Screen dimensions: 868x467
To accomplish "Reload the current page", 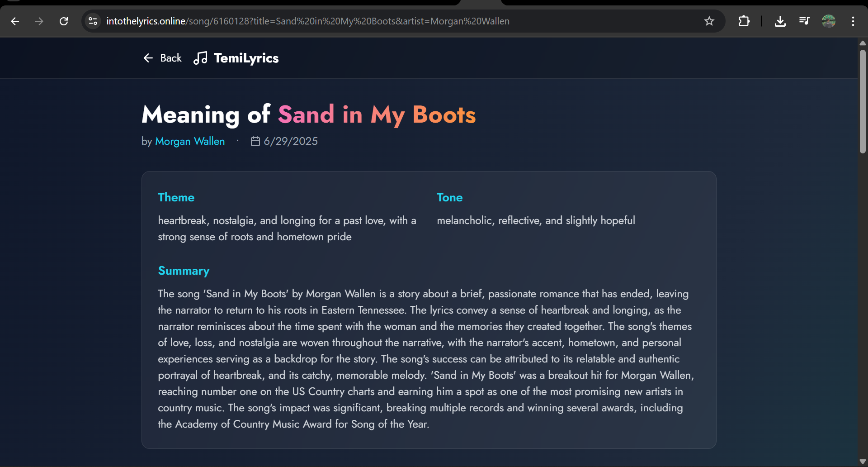I will (64, 21).
